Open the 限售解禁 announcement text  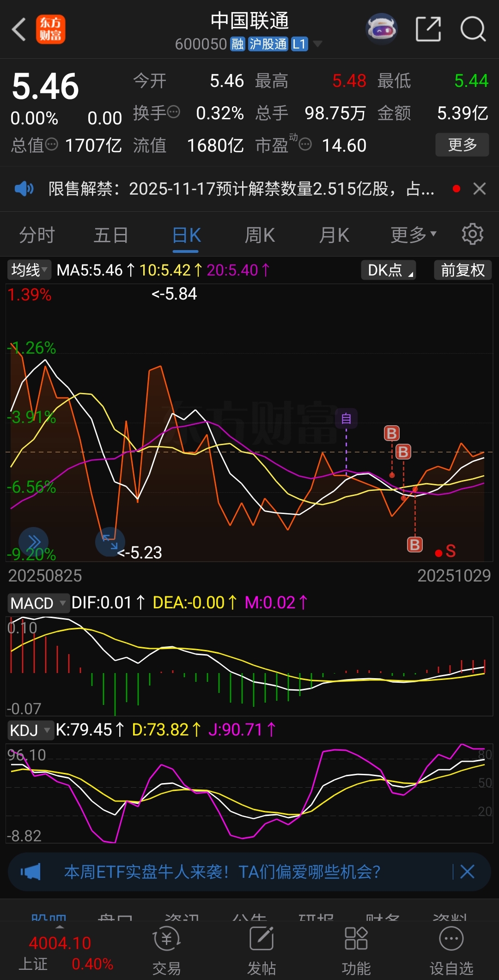pyautogui.click(x=241, y=189)
